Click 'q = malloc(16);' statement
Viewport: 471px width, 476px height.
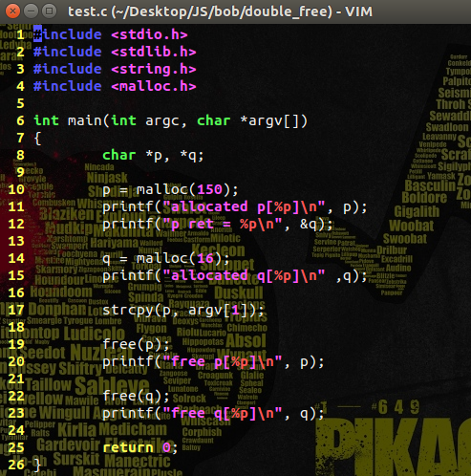point(165,259)
